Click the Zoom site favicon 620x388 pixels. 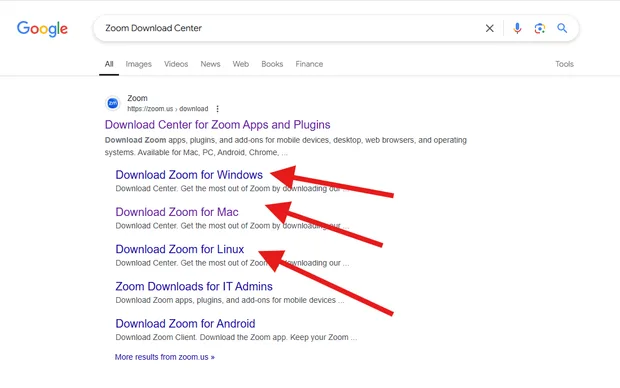point(113,103)
